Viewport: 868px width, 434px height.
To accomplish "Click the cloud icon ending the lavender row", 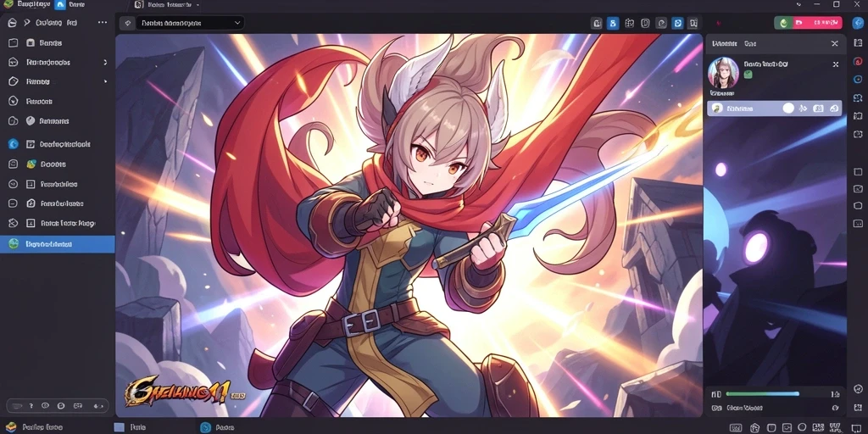I will [x=834, y=108].
